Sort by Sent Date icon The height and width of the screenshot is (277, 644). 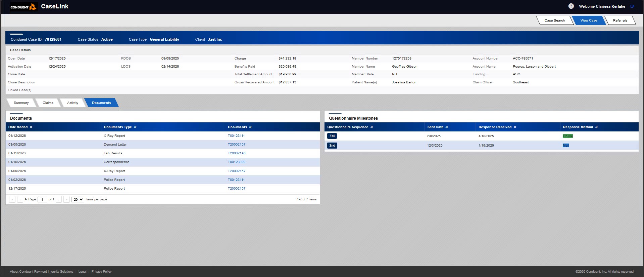pos(447,127)
